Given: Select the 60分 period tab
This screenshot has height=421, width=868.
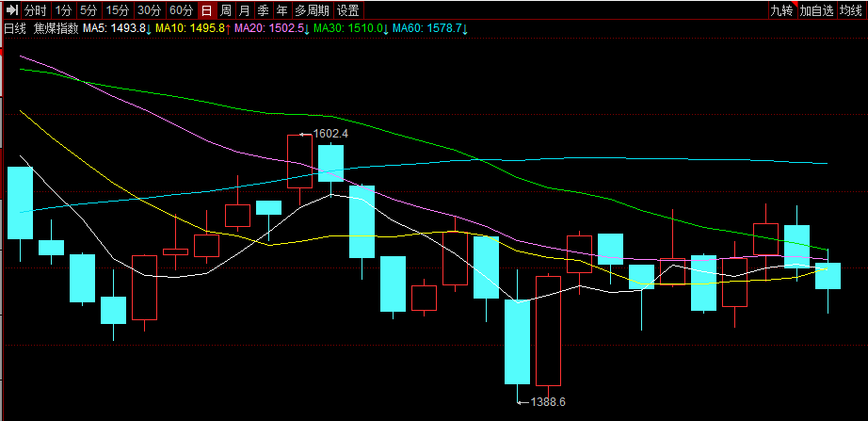Looking at the screenshot, I should click(182, 10).
